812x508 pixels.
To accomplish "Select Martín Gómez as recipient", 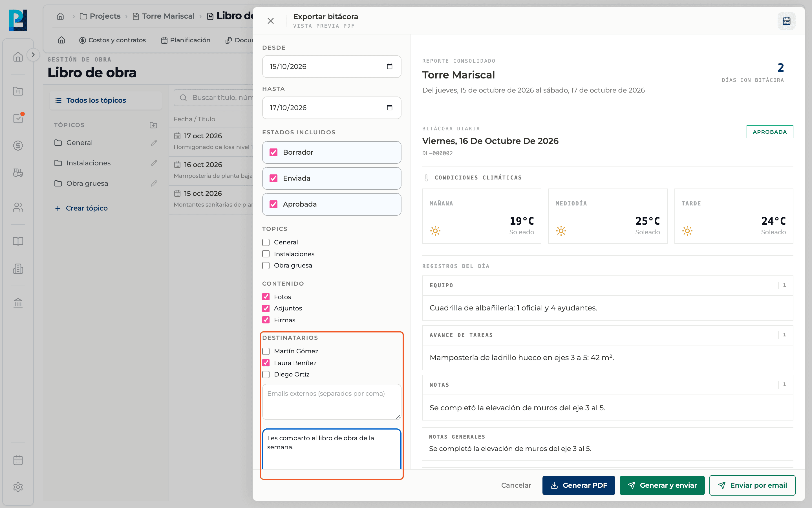I will pyautogui.click(x=266, y=351).
